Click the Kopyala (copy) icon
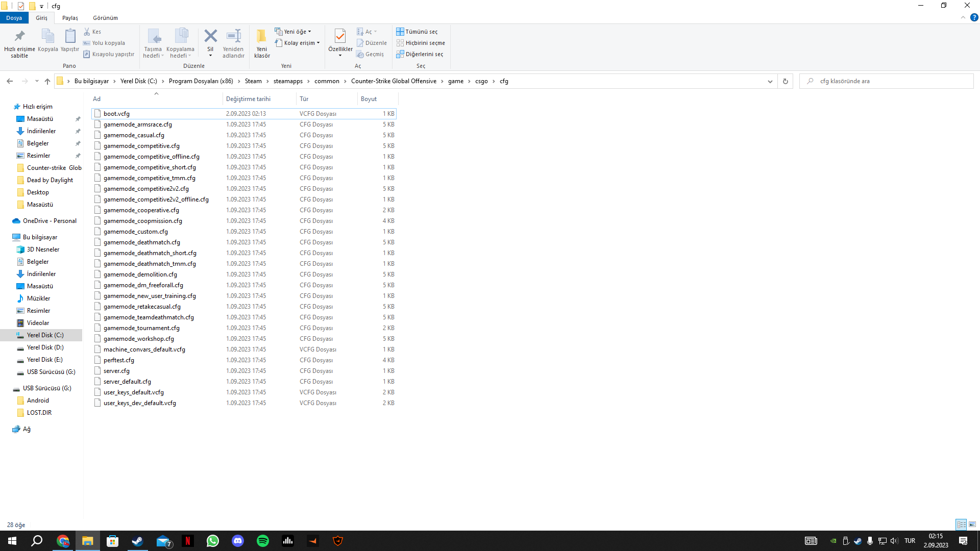This screenshot has height=551, width=980. tap(47, 37)
